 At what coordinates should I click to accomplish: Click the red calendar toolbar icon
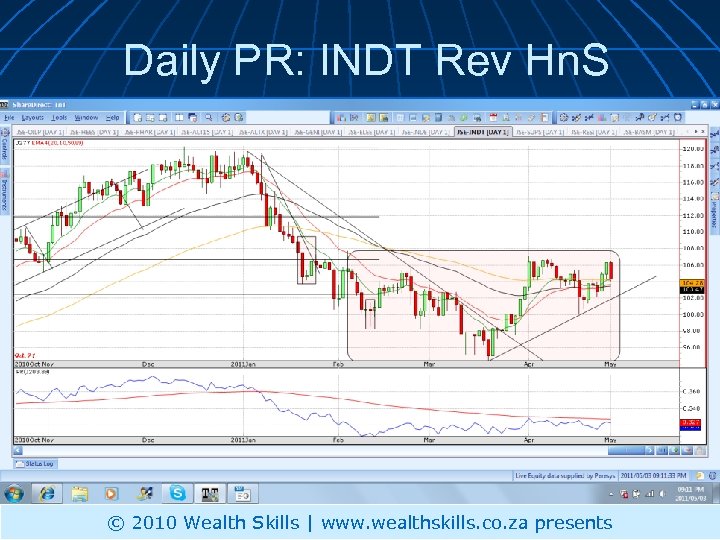pos(494,118)
